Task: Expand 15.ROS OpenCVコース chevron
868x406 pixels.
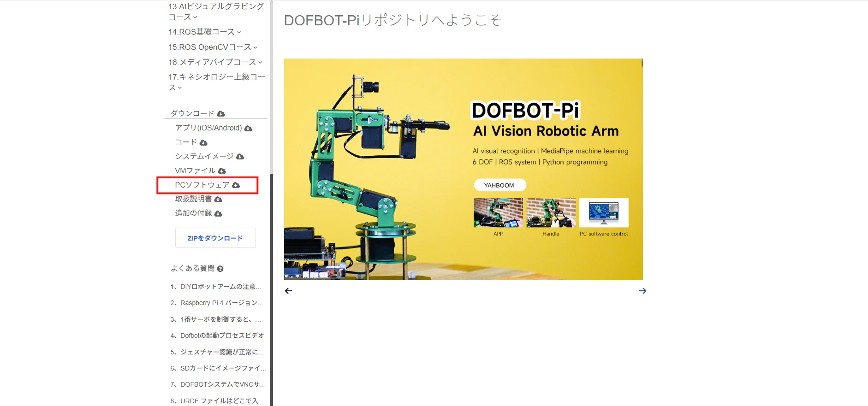Action: 255,47
